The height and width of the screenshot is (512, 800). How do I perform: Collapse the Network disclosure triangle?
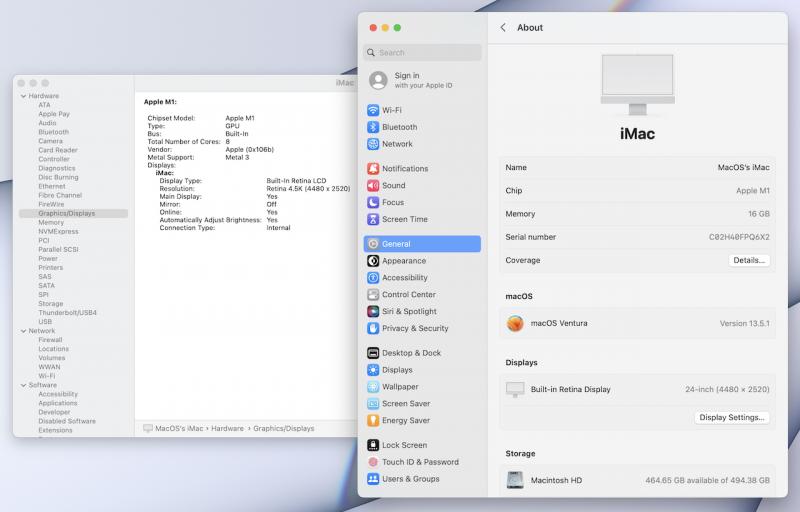click(23, 331)
